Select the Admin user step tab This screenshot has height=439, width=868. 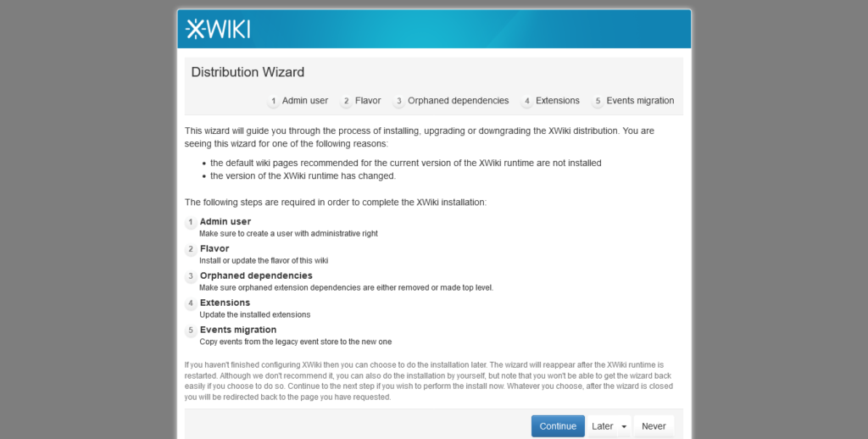[305, 101]
